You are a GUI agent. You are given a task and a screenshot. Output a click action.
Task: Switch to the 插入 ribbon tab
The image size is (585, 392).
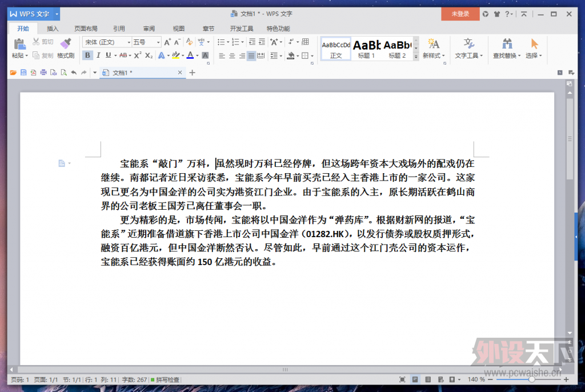pyautogui.click(x=53, y=29)
